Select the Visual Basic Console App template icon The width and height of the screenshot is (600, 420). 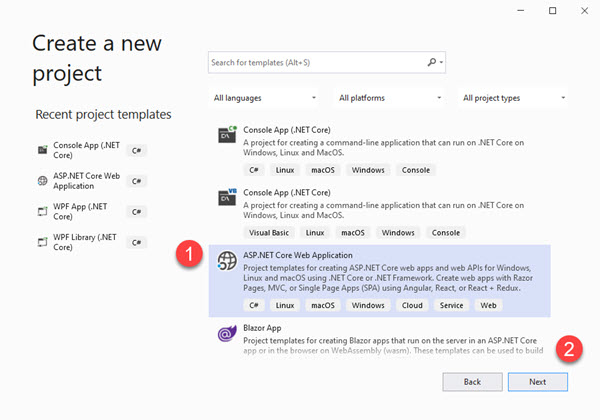click(x=227, y=197)
